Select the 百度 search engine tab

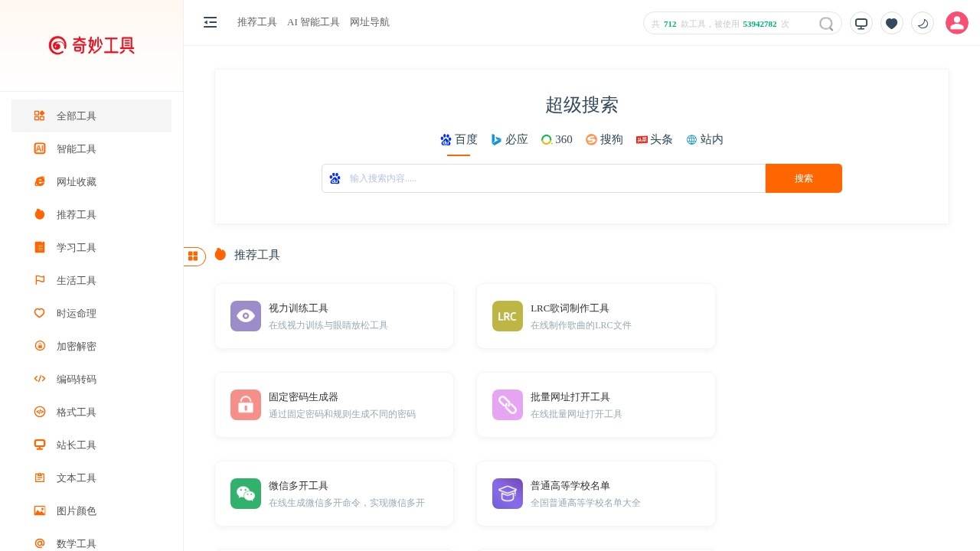(x=459, y=139)
